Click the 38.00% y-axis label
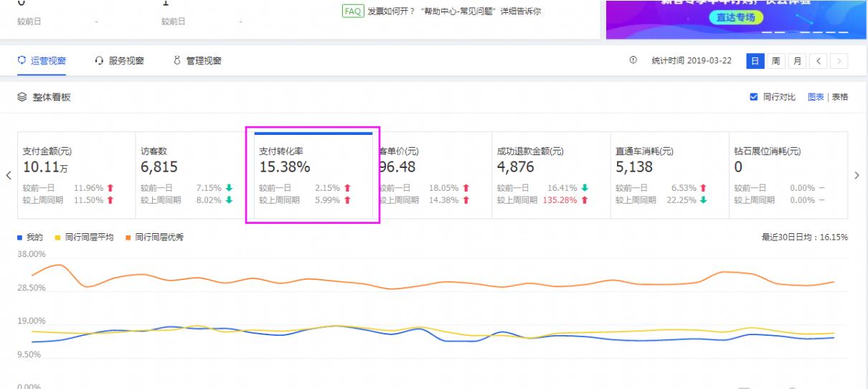Image resolution: width=868 pixels, height=389 pixels. point(31,254)
